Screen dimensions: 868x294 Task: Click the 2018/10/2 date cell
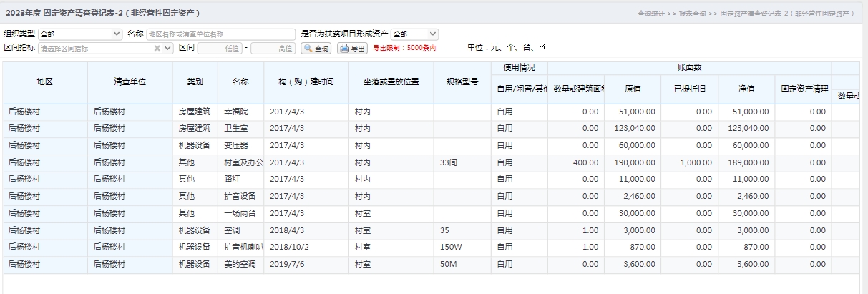point(306,247)
